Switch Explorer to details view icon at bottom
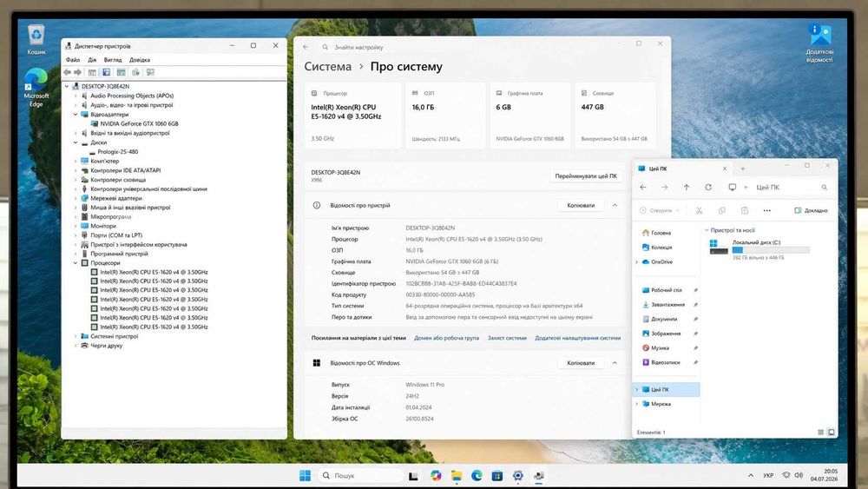The width and height of the screenshot is (868, 489). click(x=820, y=432)
